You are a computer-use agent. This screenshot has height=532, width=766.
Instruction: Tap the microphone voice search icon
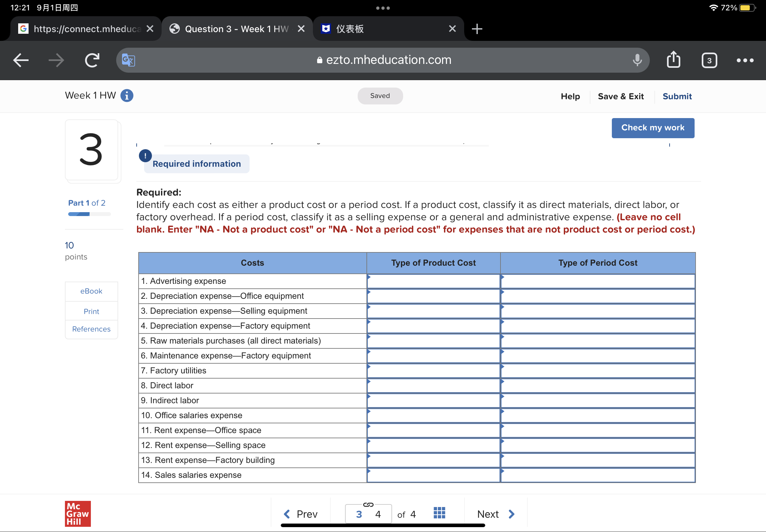coord(637,60)
